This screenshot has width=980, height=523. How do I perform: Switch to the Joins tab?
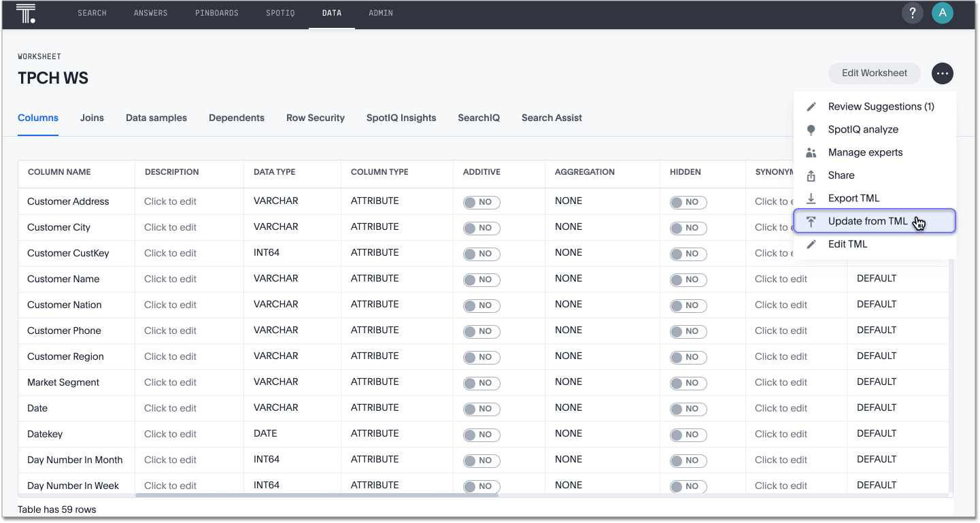pyautogui.click(x=92, y=118)
